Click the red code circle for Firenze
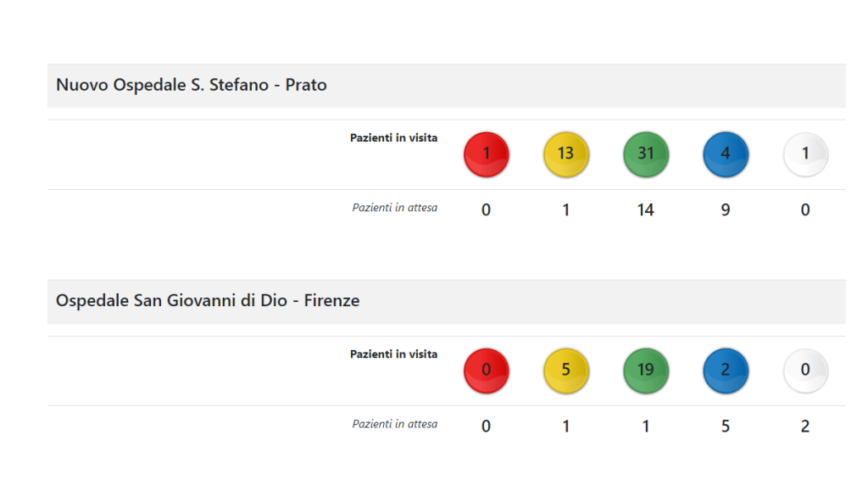This screenshot has height=496, width=868. point(487,371)
